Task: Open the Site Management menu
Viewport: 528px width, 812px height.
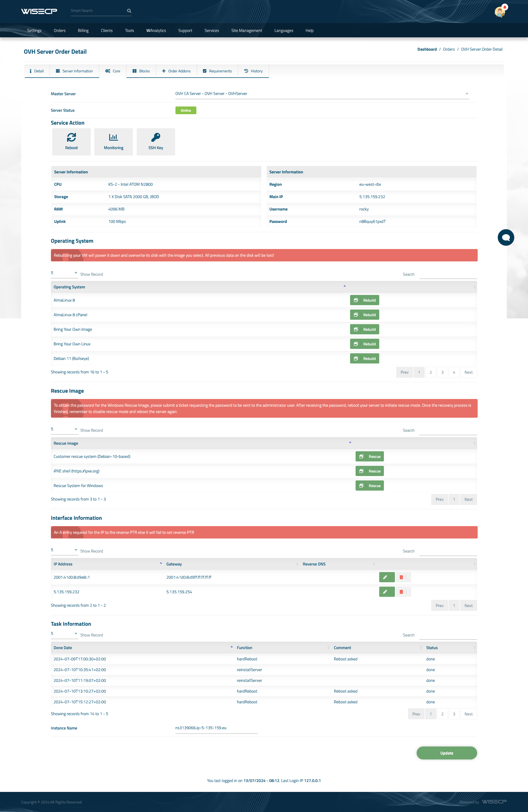Action: tap(247, 30)
